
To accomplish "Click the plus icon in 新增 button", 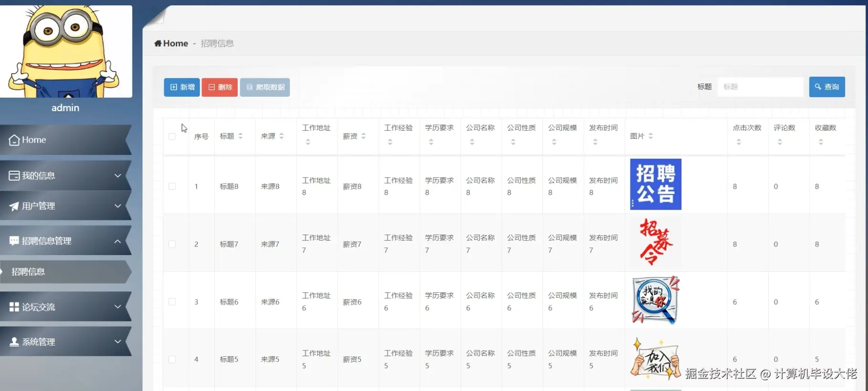I will [174, 87].
